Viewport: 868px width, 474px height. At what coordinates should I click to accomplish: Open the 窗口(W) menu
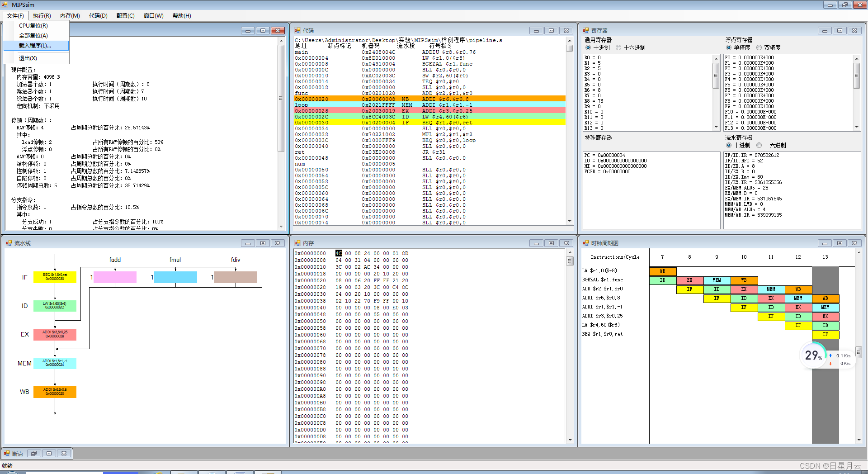point(154,16)
